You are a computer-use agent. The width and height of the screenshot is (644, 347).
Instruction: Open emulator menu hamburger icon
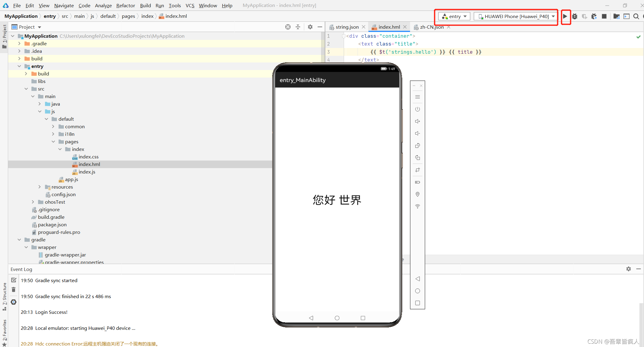pyautogui.click(x=418, y=97)
